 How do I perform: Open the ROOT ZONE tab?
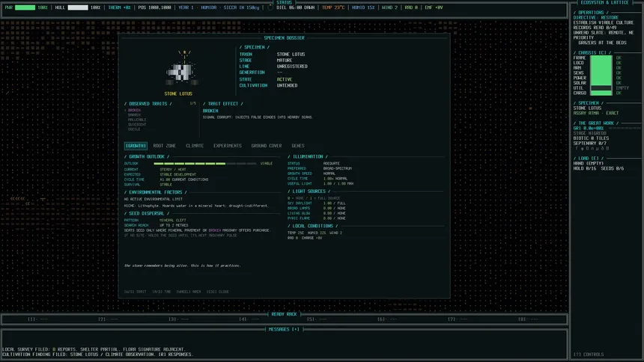pyautogui.click(x=165, y=146)
